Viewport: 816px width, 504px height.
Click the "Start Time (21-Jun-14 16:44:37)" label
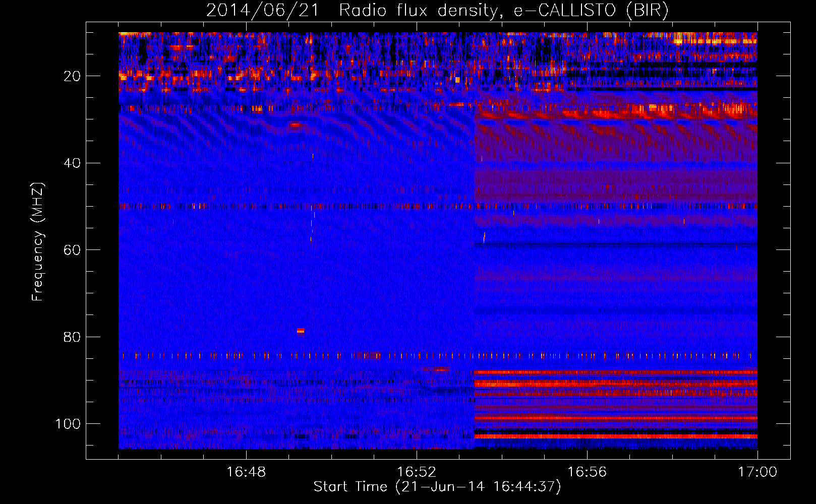coord(437,487)
